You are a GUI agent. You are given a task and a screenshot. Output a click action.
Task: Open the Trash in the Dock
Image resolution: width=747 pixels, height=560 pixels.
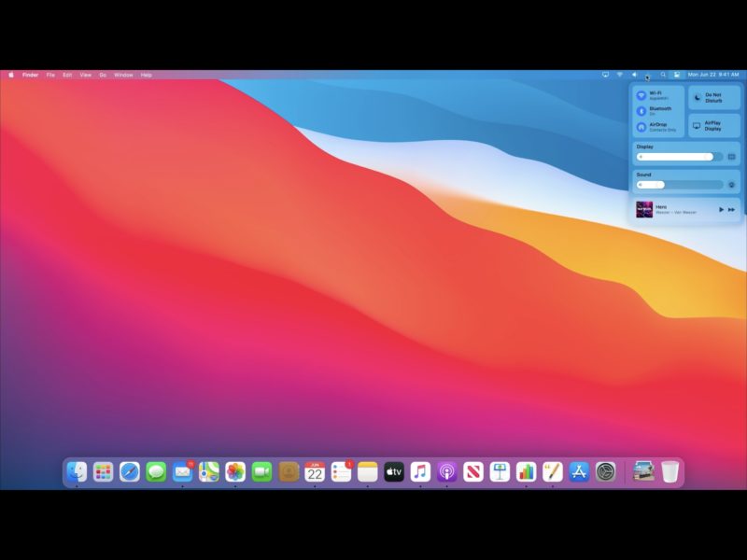[x=669, y=472]
